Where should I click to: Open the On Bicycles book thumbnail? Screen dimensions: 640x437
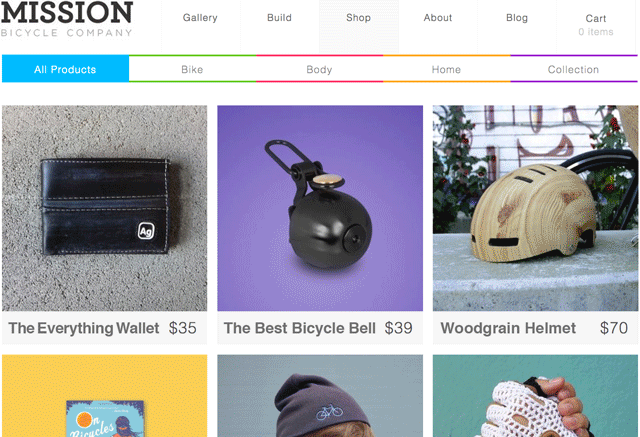click(104, 396)
